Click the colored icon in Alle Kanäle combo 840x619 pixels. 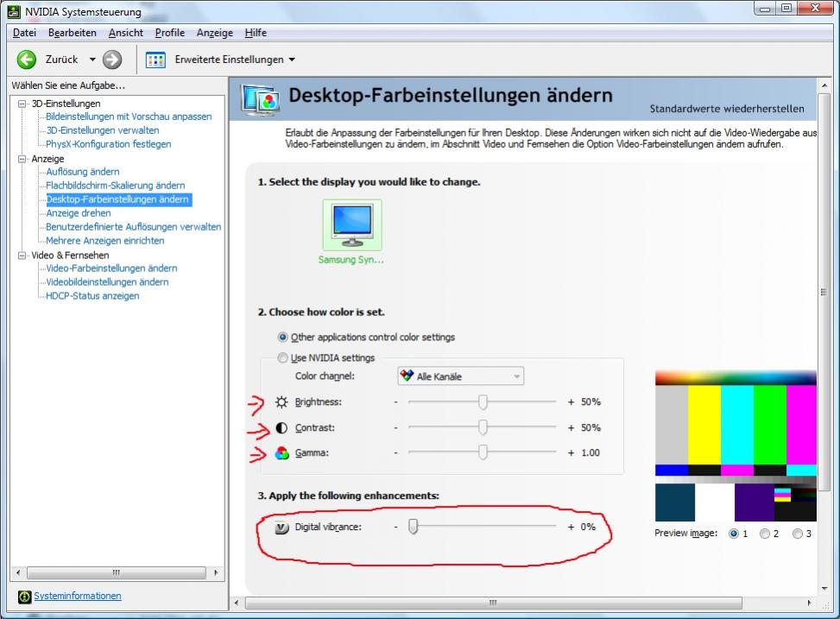pyautogui.click(x=407, y=376)
